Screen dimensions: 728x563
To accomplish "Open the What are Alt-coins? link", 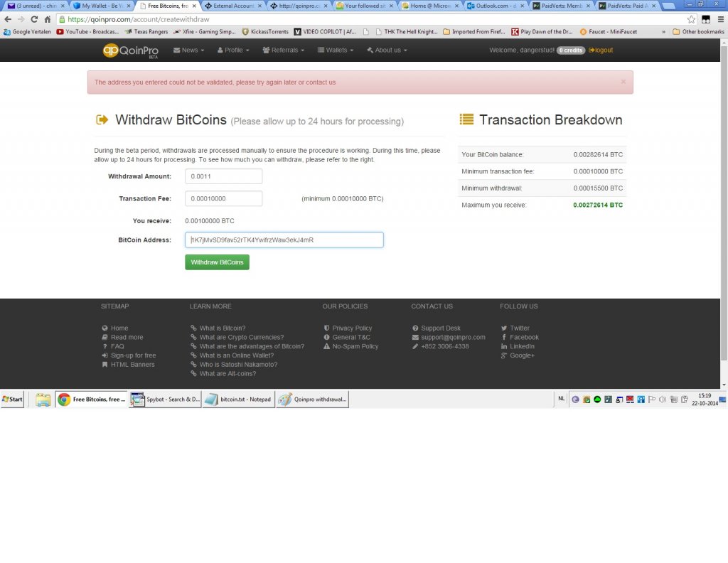I will coord(227,374).
